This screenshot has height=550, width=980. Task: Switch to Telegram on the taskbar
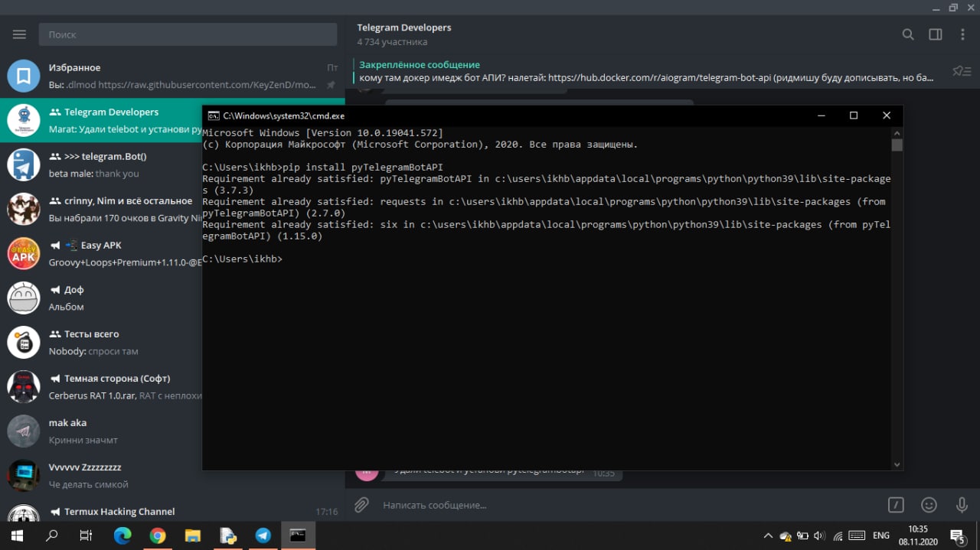263,535
